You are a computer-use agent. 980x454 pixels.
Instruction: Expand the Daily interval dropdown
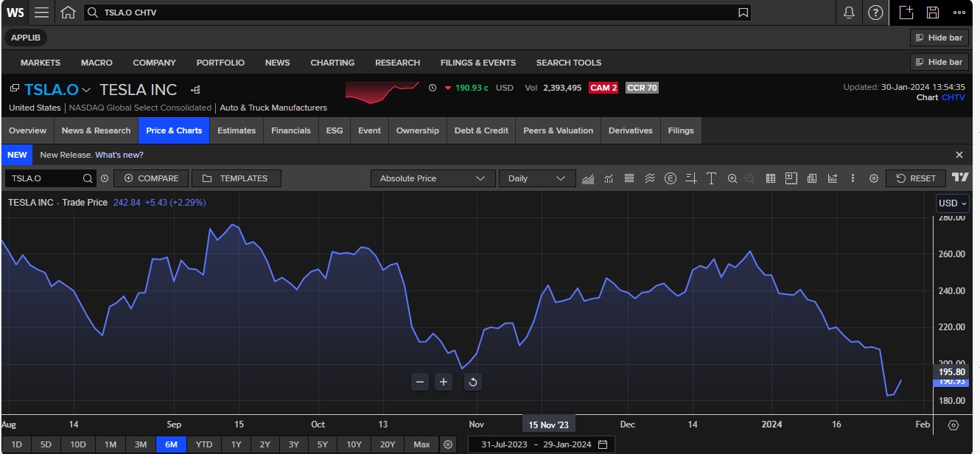(x=536, y=178)
